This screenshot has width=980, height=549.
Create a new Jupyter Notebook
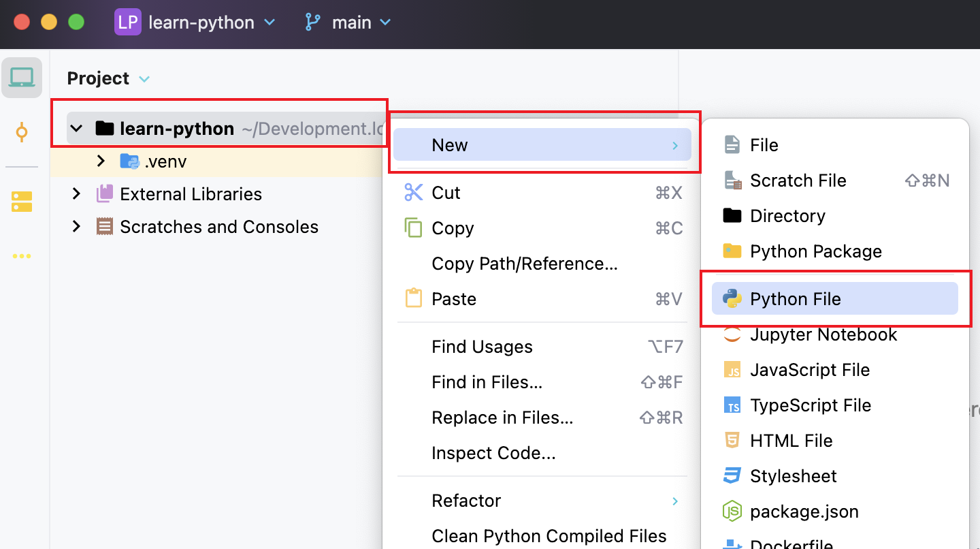coord(835,334)
